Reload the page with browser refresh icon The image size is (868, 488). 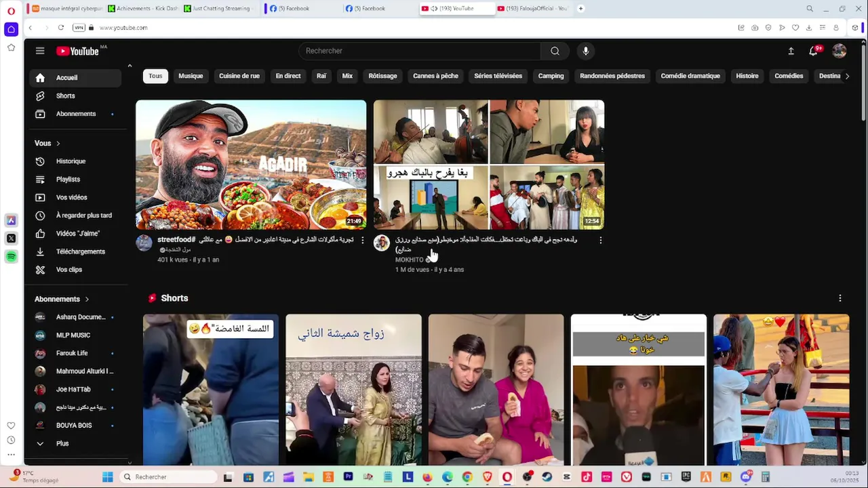[x=60, y=28]
